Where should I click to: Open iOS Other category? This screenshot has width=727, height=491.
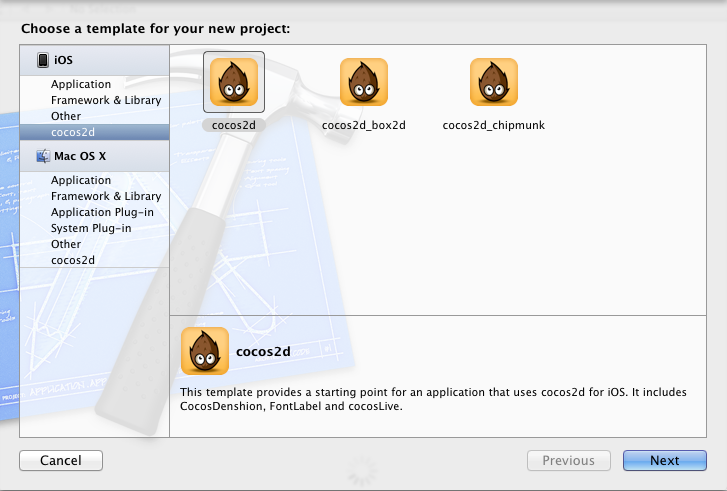click(x=95, y=116)
